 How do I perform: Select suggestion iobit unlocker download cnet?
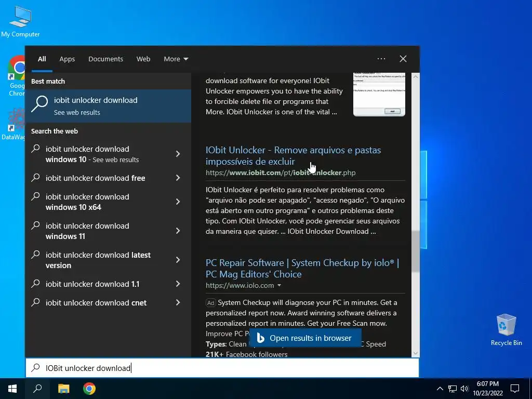tap(96, 303)
